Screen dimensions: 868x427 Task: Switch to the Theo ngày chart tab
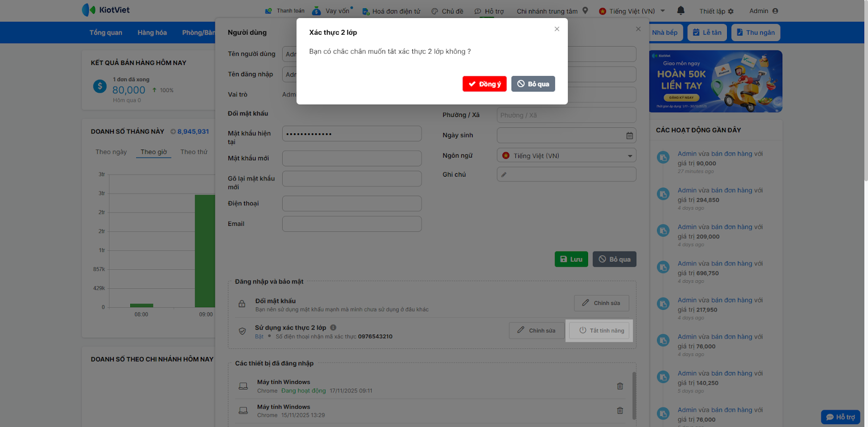coord(111,152)
